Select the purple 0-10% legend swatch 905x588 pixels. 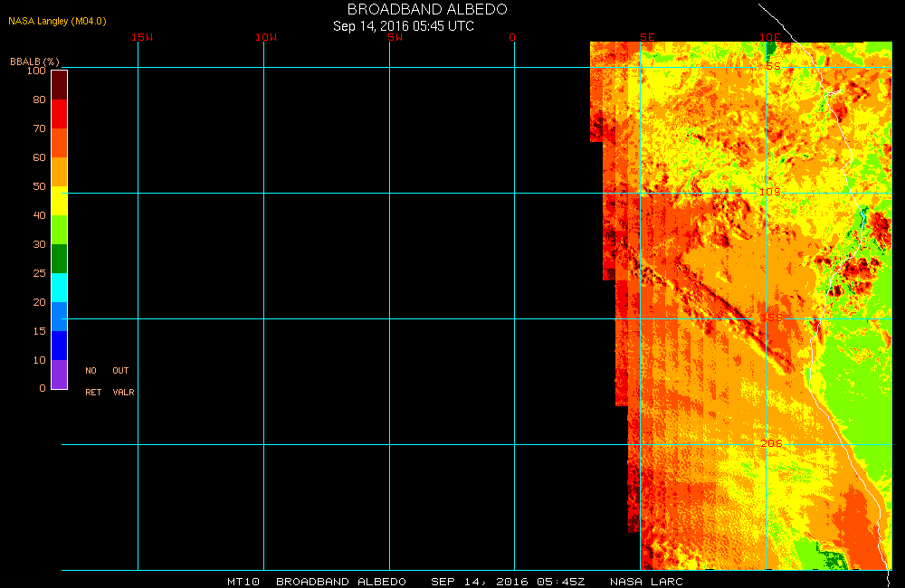click(x=59, y=375)
